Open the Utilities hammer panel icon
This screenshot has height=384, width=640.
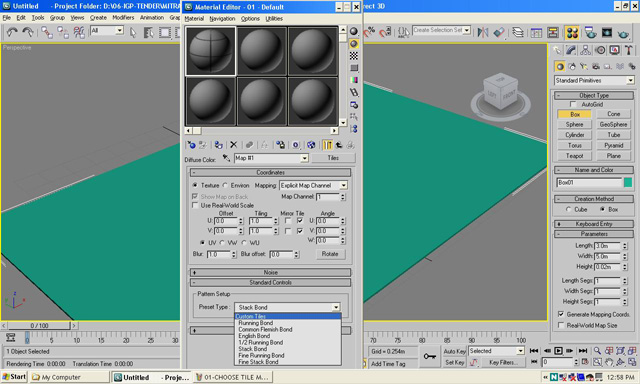pyautogui.click(x=629, y=50)
